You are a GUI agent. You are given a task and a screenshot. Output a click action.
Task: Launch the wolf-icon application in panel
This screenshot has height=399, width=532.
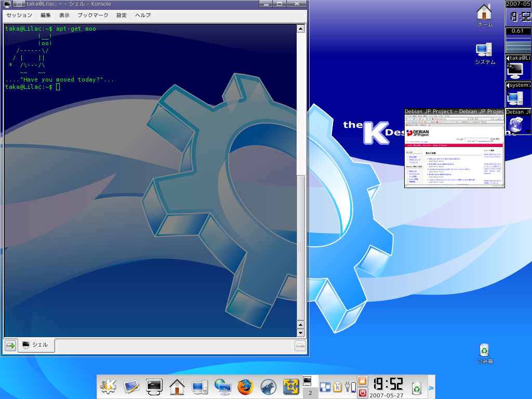click(x=269, y=387)
